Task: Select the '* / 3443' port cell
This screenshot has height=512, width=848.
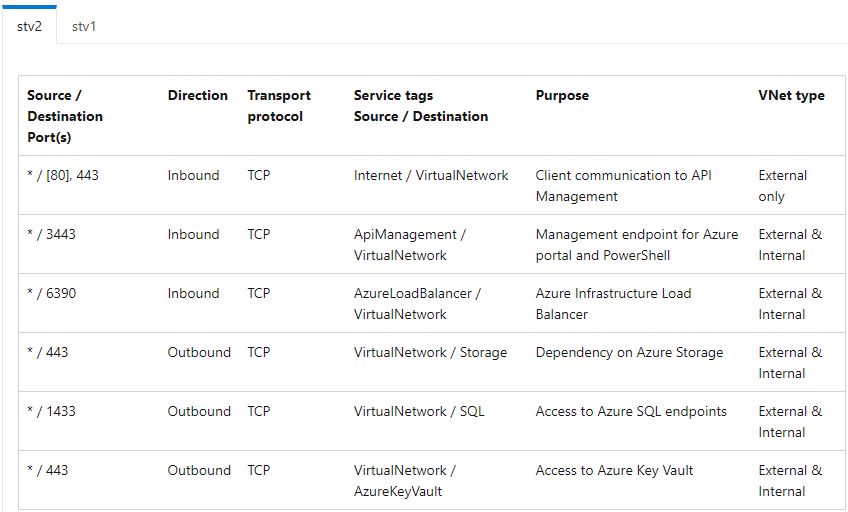Action: [x=51, y=234]
